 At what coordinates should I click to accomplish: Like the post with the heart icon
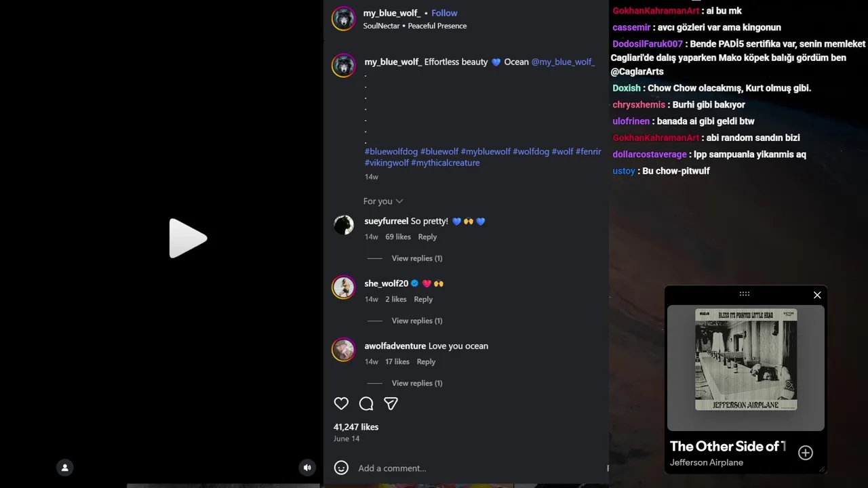pos(341,404)
